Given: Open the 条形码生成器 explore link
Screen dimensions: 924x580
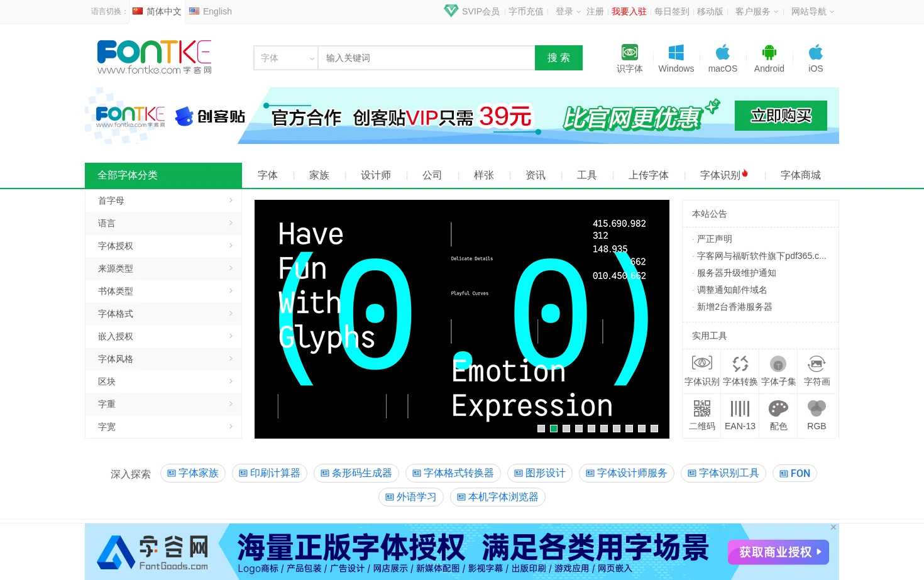Looking at the screenshot, I should (x=356, y=473).
